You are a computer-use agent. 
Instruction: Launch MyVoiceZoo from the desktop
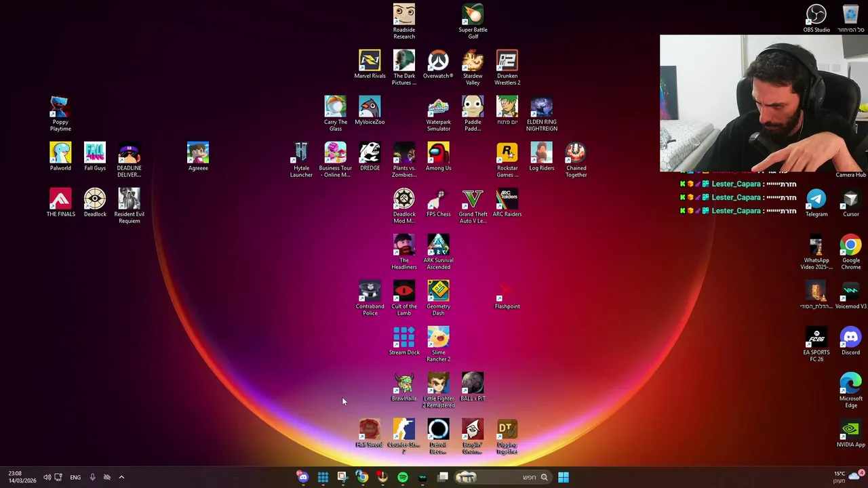370,110
